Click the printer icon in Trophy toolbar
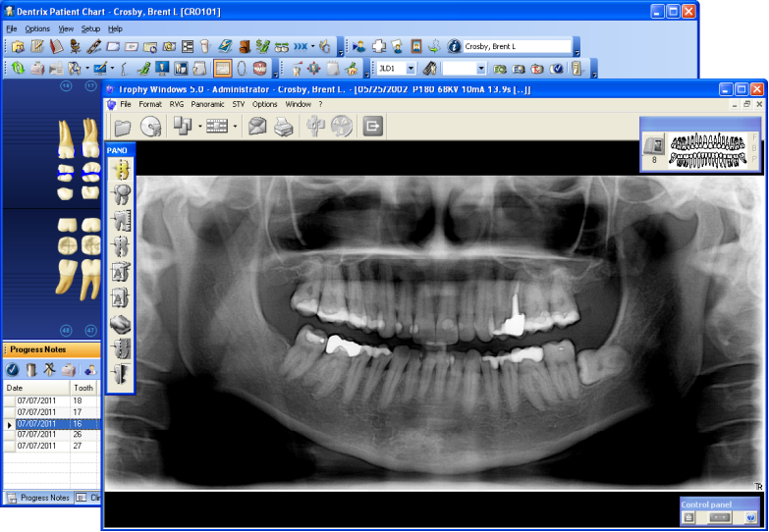Viewport: 769px width, 532px height. [x=283, y=127]
